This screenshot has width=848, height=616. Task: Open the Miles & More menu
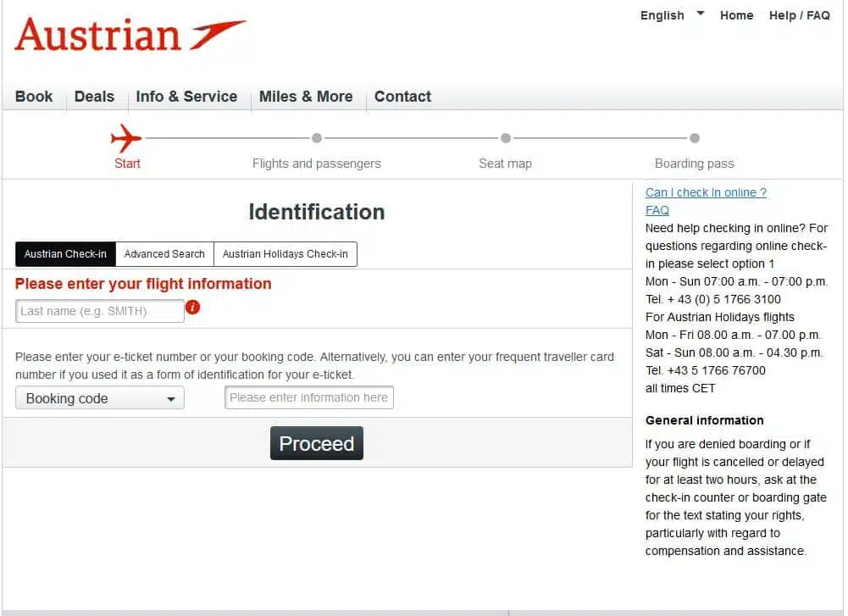click(306, 97)
